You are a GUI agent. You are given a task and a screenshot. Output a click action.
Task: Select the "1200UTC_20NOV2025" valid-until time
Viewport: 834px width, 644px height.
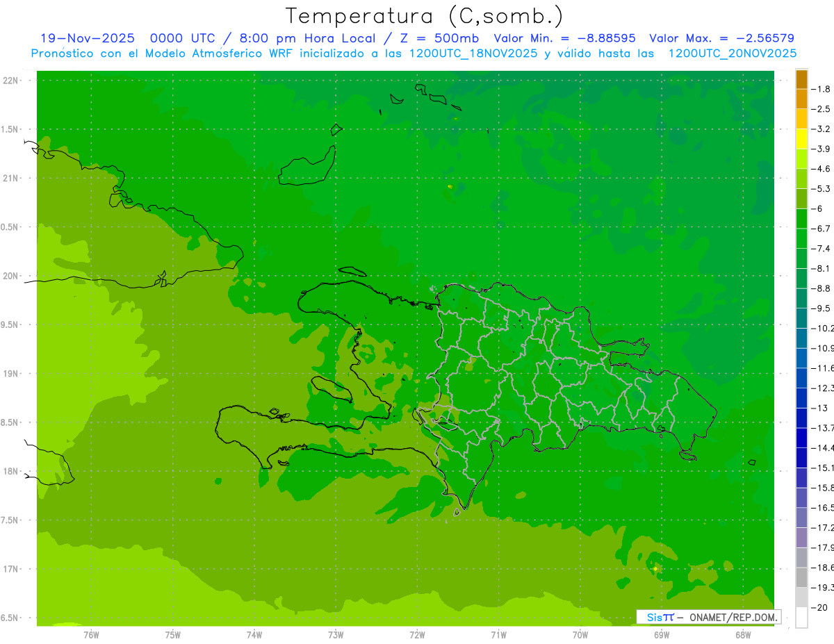pos(733,53)
